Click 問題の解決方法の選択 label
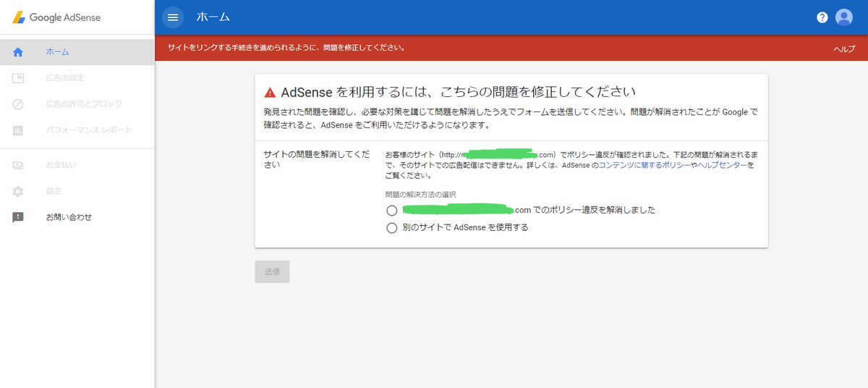This screenshot has width=868, height=388. tap(420, 194)
